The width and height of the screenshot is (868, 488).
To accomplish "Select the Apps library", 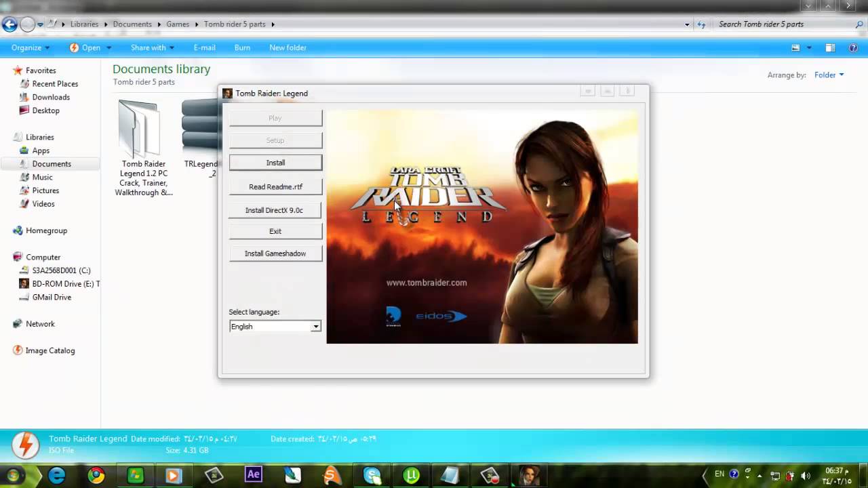I will (x=41, y=150).
